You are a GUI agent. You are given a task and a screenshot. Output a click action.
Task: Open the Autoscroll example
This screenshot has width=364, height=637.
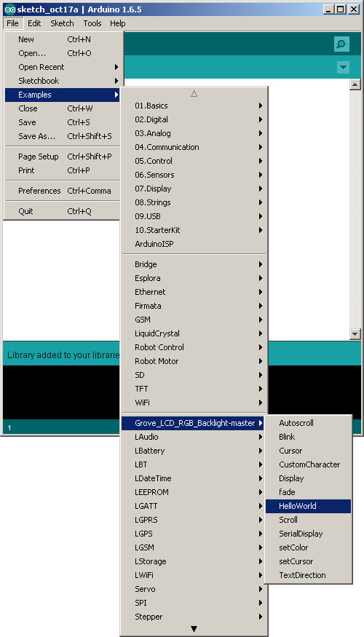309,423
